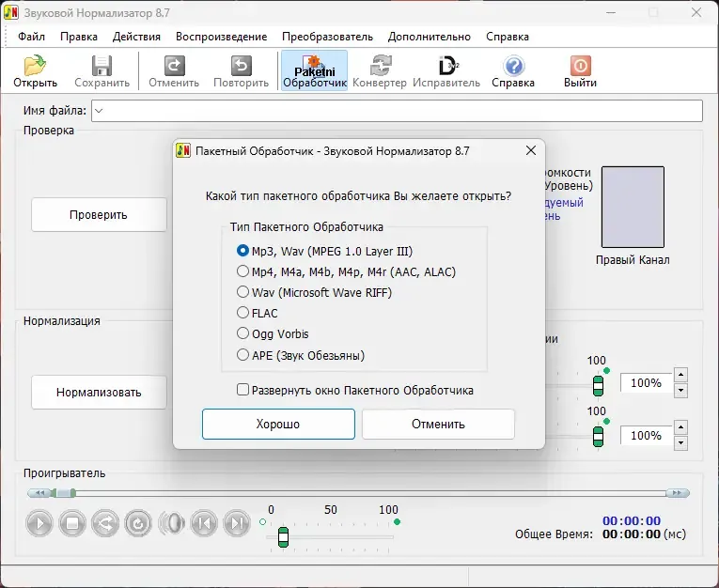This screenshot has width=719, height=588.
Task: Open the Правка menu
Action: click(x=79, y=37)
